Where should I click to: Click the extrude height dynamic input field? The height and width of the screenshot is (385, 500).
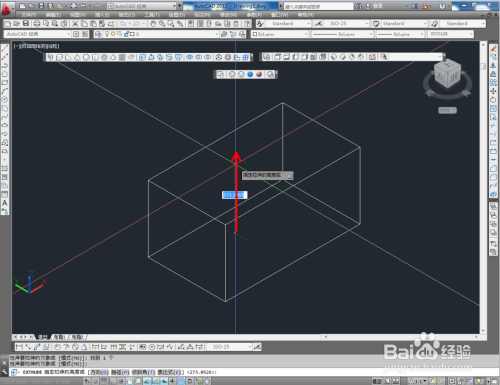point(234,195)
